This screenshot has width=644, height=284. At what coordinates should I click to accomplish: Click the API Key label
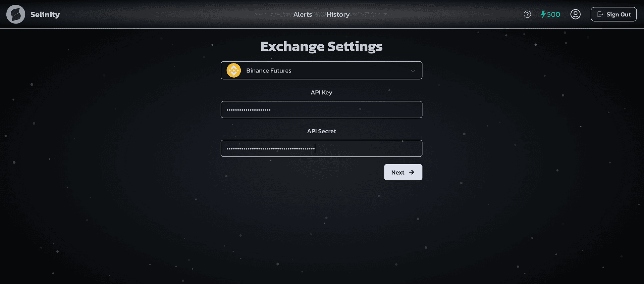pyautogui.click(x=321, y=92)
